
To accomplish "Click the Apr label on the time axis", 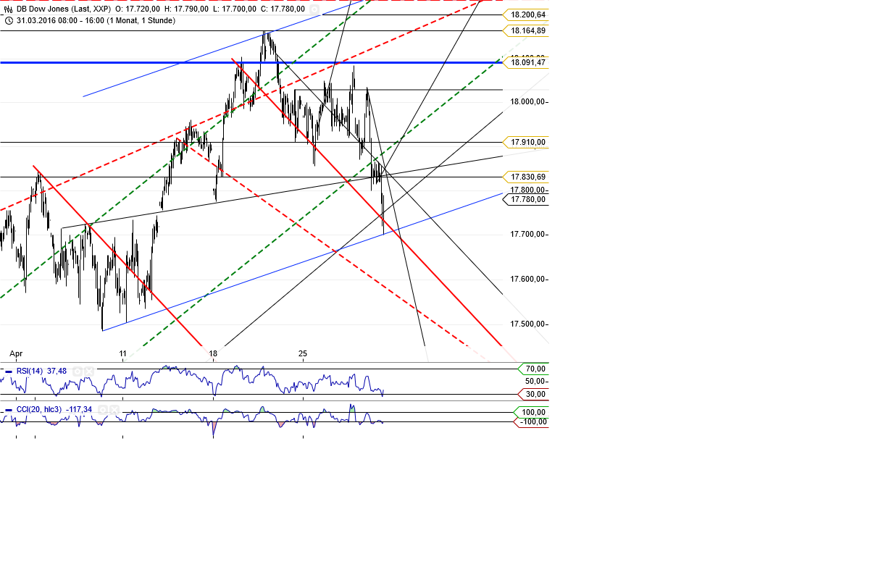I will coord(15,353).
